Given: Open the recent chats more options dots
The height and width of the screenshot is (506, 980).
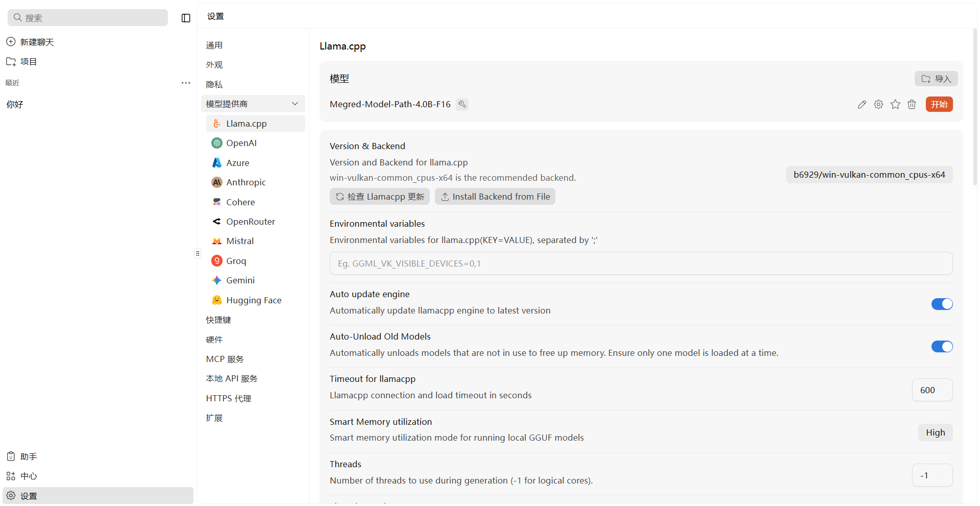Looking at the screenshot, I should coord(186,83).
